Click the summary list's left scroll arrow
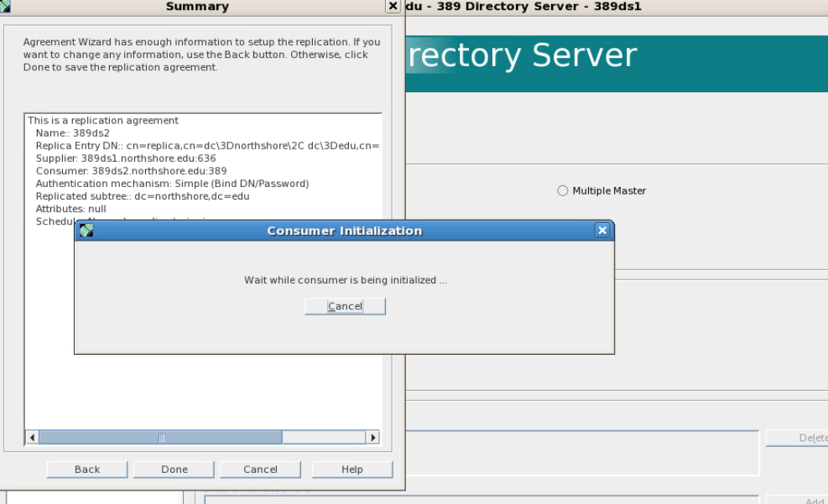This screenshot has width=828, height=504. [x=32, y=437]
